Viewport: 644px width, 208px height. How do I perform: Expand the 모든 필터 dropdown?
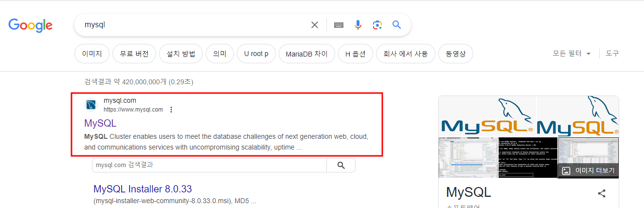tap(572, 54)
